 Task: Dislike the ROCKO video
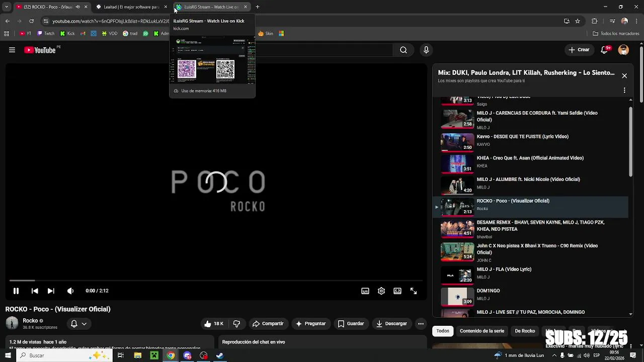point(236,324)
